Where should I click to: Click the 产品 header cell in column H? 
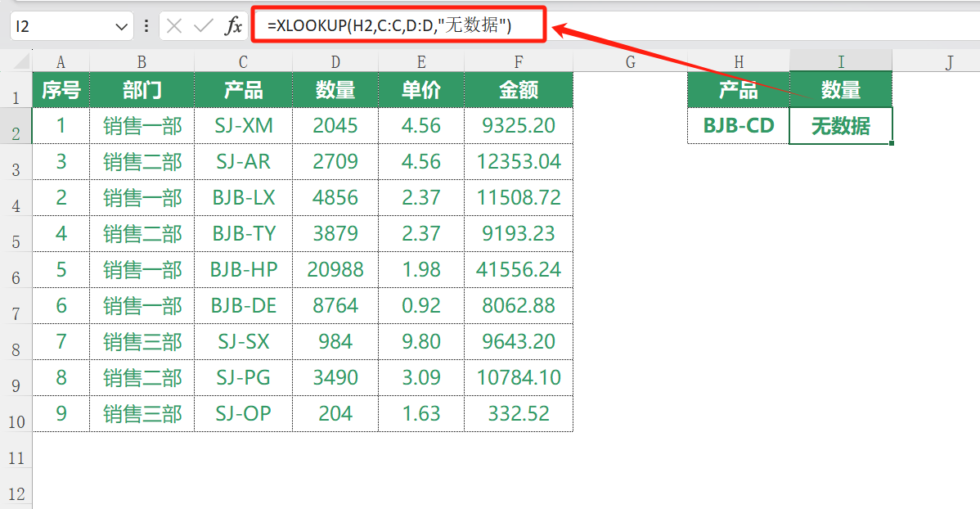coord(739,90)
